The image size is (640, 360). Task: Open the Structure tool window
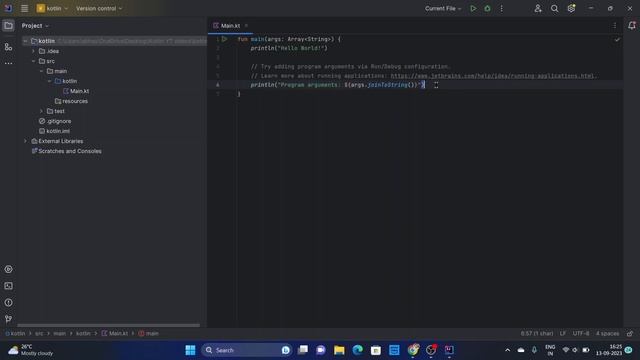pyautogui.click(x=8, y=47)
